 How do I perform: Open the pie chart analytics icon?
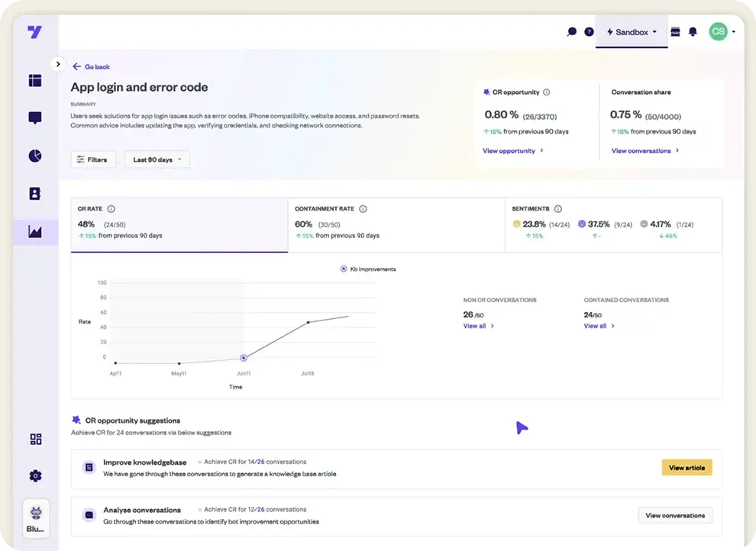(x=35, y=156)
